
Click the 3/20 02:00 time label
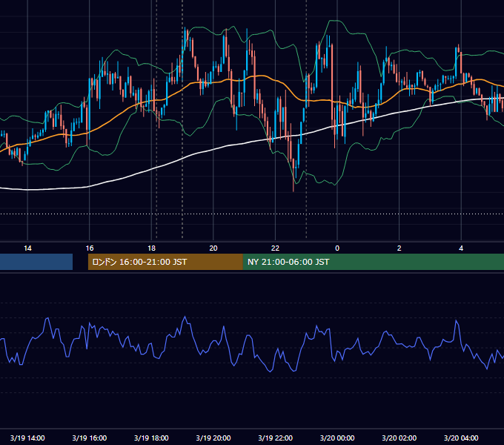[x=399, y=438]
